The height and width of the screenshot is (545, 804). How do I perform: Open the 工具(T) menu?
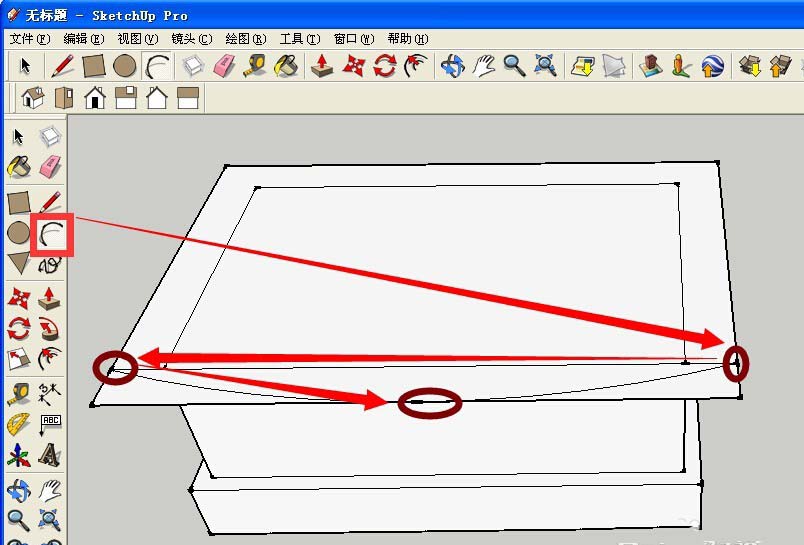click(300, 39)
